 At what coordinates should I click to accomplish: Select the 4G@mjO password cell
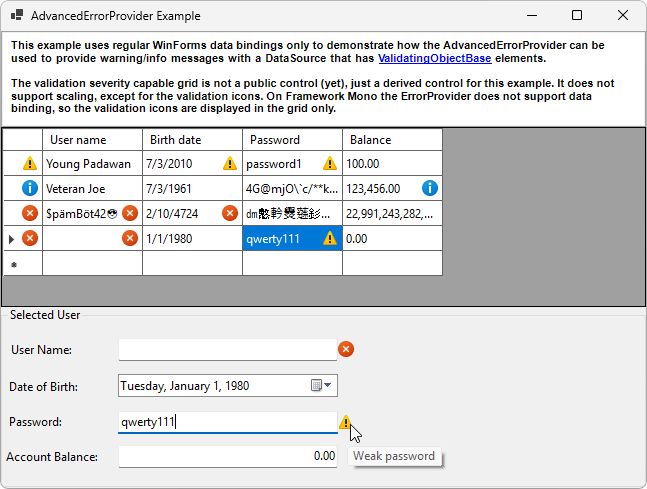click(293, 189)
